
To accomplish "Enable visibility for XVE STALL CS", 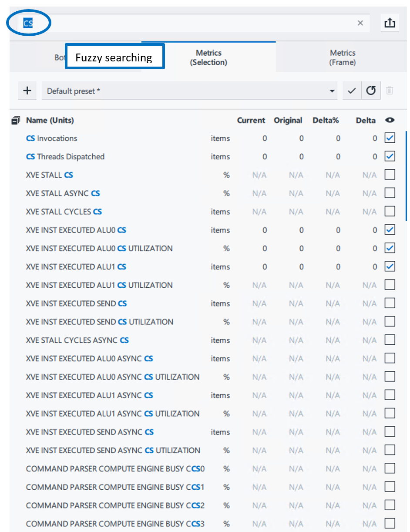I will pos(390,174).
